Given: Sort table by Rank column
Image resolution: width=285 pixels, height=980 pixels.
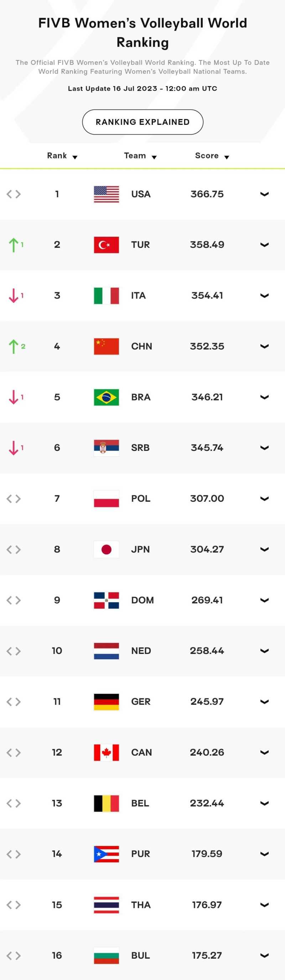Looking at the screenshot, I should 62,156.
